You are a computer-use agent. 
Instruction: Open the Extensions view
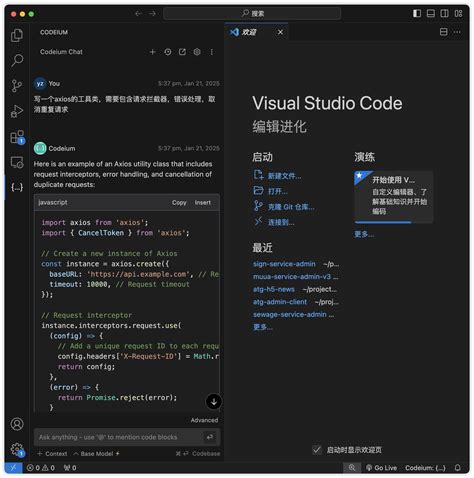point(17,137)
